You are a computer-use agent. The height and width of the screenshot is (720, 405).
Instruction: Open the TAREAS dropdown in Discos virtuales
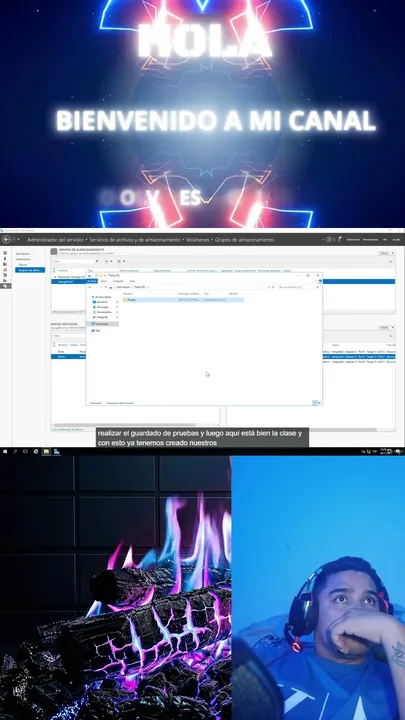point(386,327)
